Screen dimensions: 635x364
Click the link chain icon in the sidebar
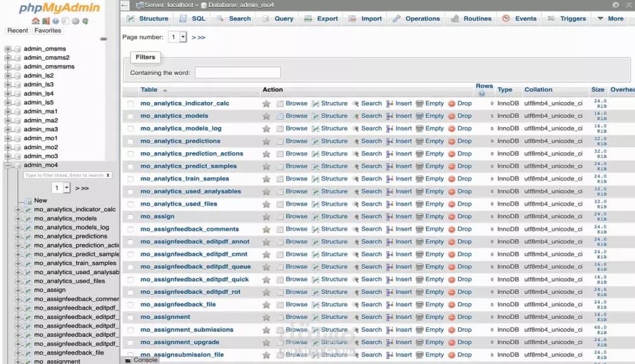pyautogui.click(x=104, y=39)
